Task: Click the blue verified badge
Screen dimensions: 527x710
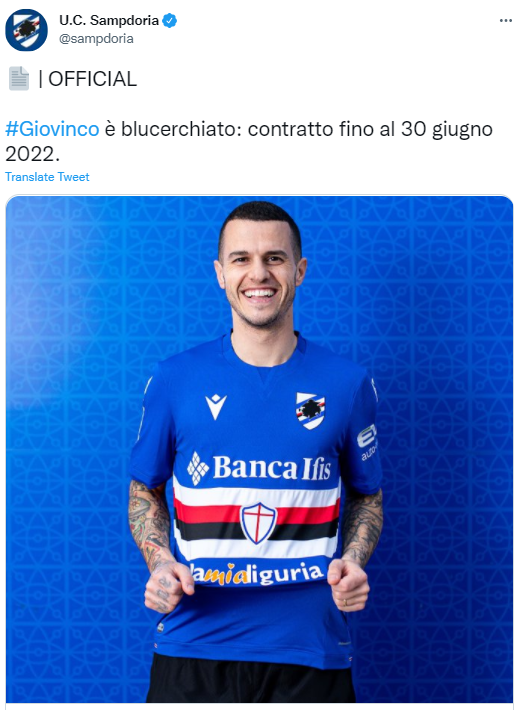Action: click(170, 20)
